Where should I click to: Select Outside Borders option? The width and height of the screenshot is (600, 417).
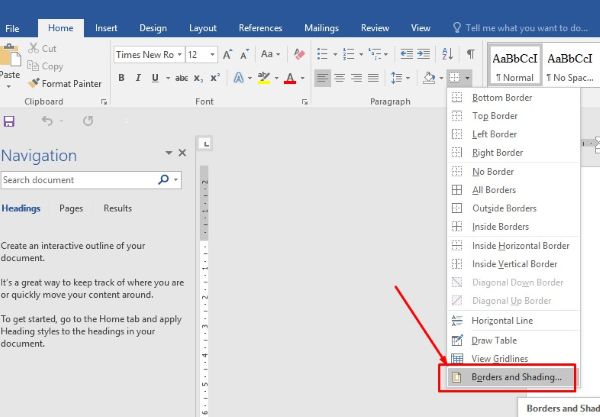click(514, 208)
